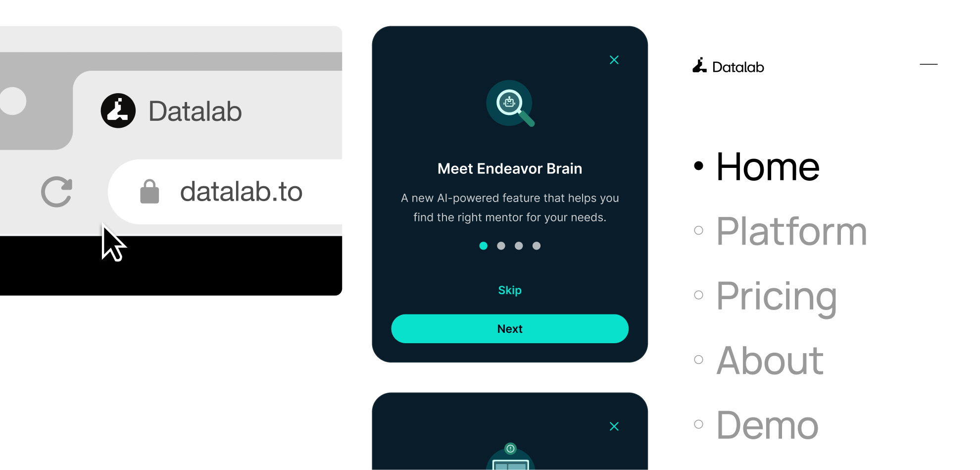Click the Datalab logo above navigation menu
This screenshot has height=470, width=980.
728,66
